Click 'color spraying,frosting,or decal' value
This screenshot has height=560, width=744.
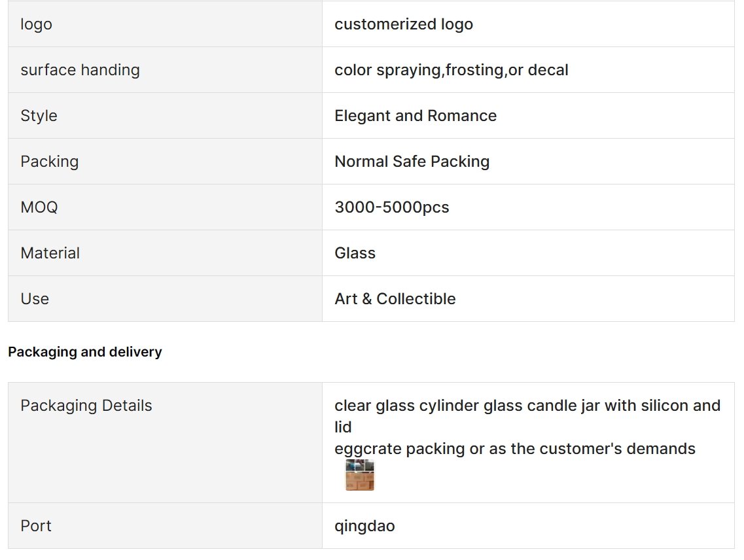[452, 70]
